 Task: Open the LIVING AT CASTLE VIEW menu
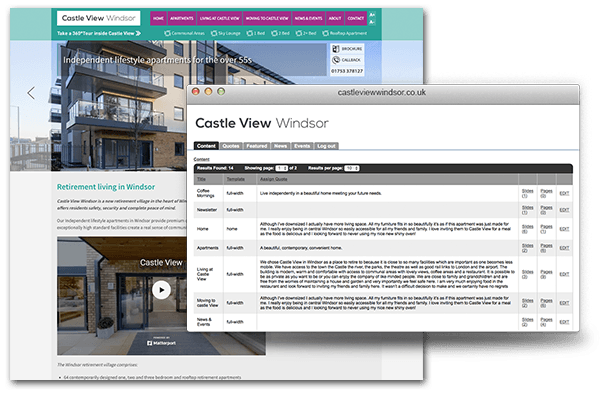point(219,18)
